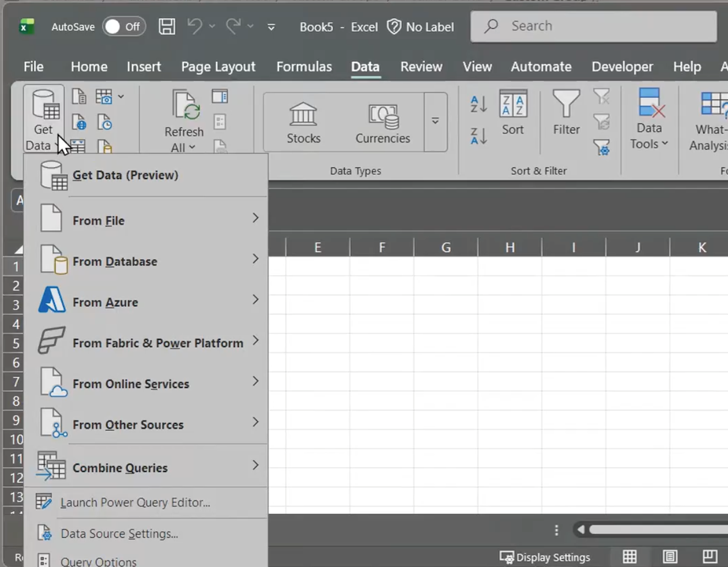The height and width of the screenshot is (567, 728).
Task: Click the Sort Z to A icon
Action: (x=478, y=136)
